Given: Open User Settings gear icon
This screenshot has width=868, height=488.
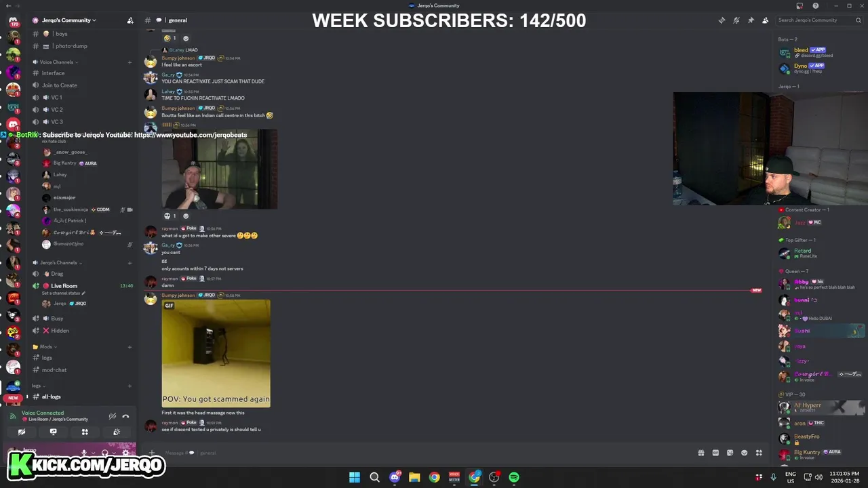Looking at the screenshot, I should click(x=125, y=453).
